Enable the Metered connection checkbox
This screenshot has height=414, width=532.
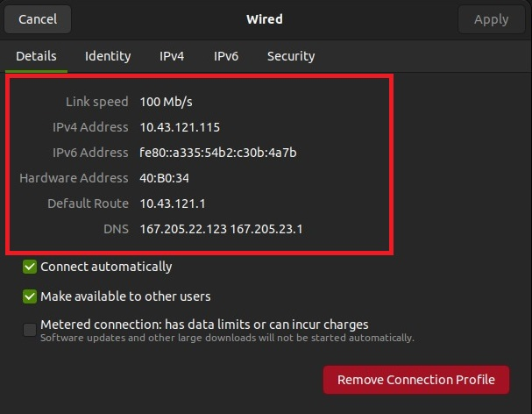pyautogui.click(x=30, y=330)
